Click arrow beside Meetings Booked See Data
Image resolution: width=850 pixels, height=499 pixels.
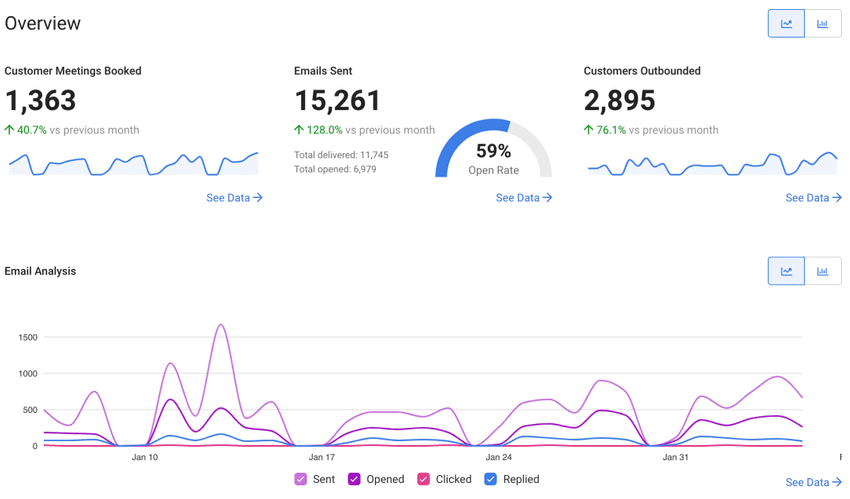[x=258, y=198]
